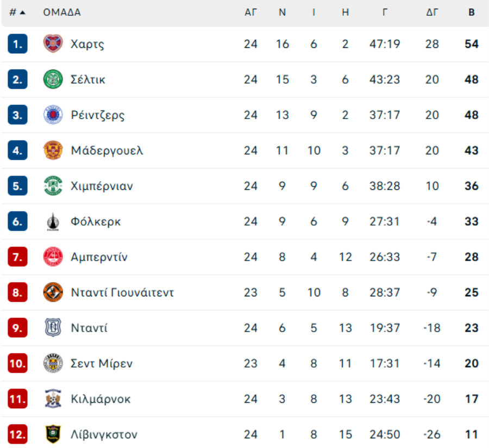This screenshot has height=448, width=489.
Task: Click the Celtic (Σέλτικ) club crest
Action: 53,79
